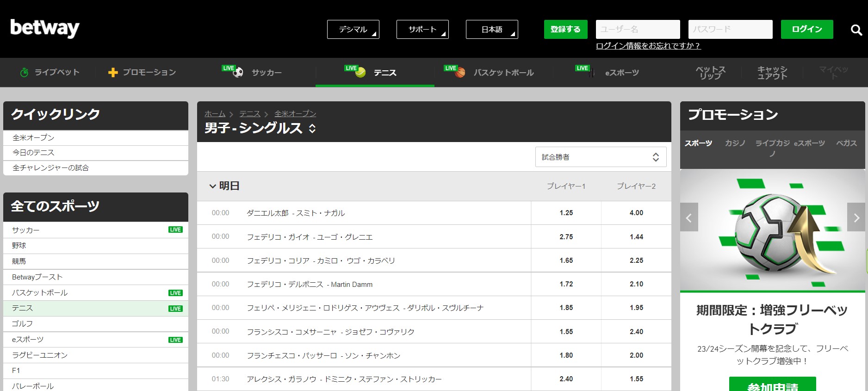Click LIVE badge beside バスケットボール in sidebar
Image resolution: width=868 pixels, height=391 pixels.
(x=175, y=293)
